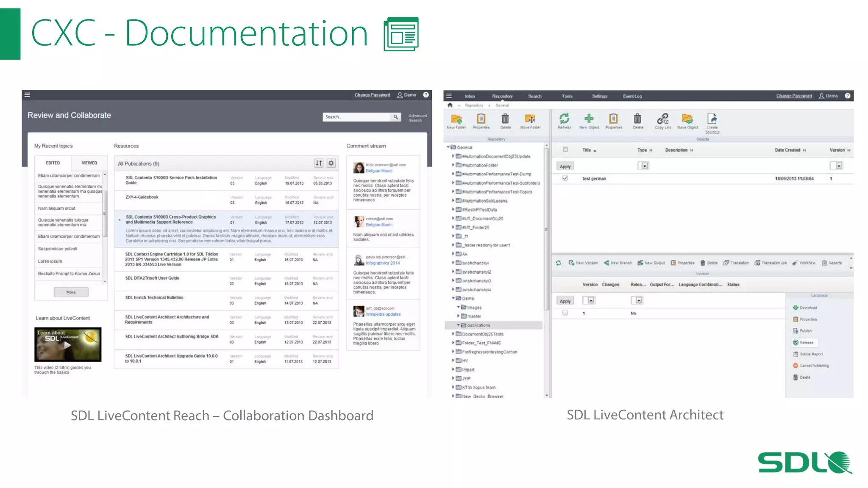
Task: Play the Learn about LiveContent video
Action: [68, 344]
